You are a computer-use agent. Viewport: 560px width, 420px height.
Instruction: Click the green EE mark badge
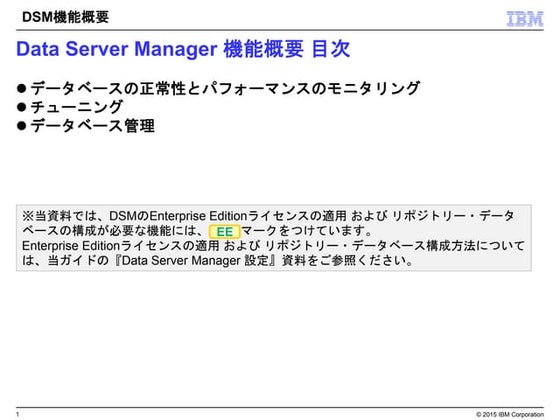tap(225, 232)
